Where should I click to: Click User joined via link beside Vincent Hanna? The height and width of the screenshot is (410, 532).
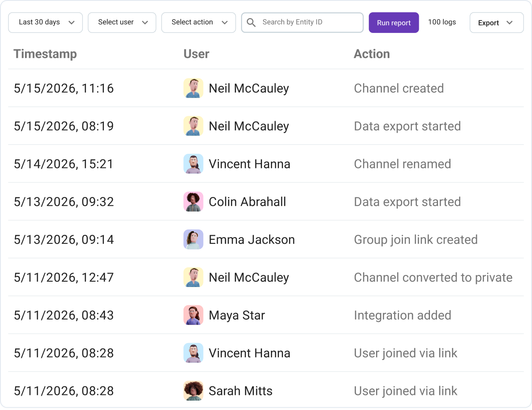coord(405,354)
